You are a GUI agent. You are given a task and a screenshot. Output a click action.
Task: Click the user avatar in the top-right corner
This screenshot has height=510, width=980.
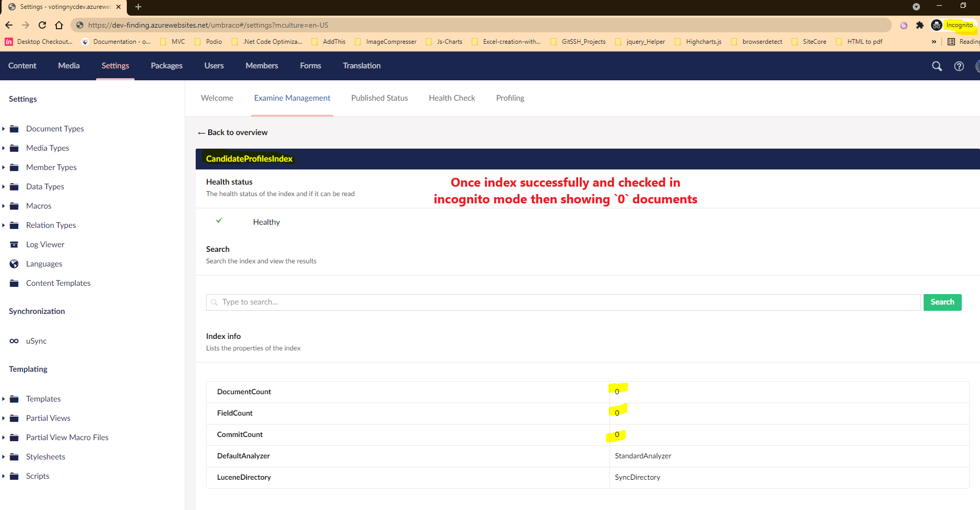click(978, 66)
